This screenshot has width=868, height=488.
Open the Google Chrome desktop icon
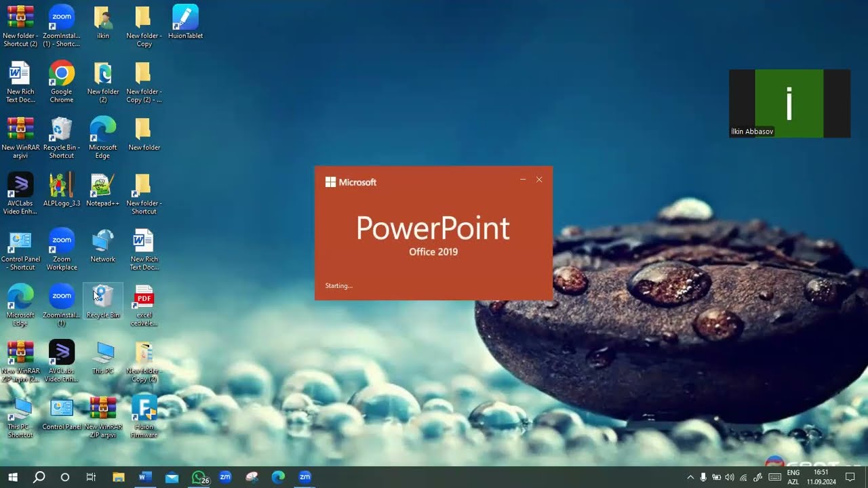click(x=61, y=81)
